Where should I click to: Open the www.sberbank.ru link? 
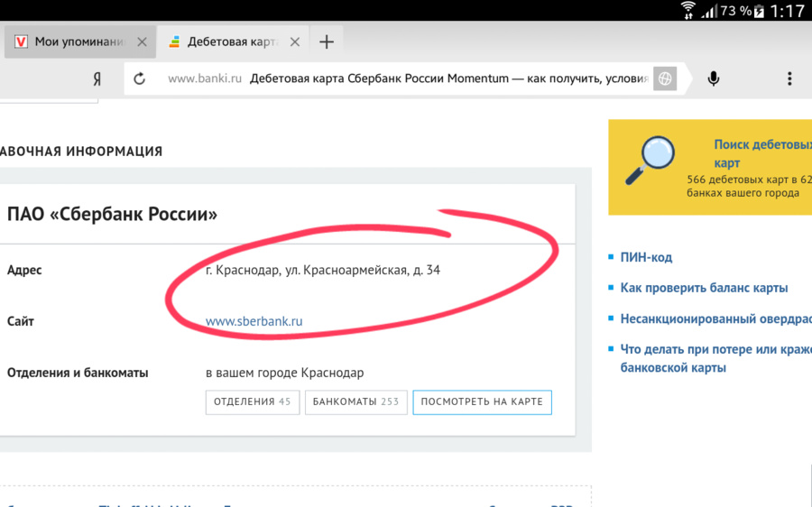(x=254, y=321)
